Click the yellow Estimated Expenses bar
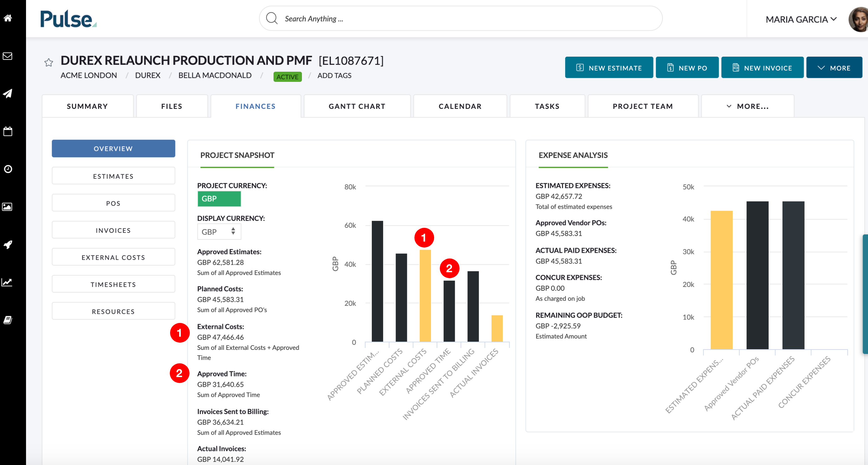 (x=721, y=280)
